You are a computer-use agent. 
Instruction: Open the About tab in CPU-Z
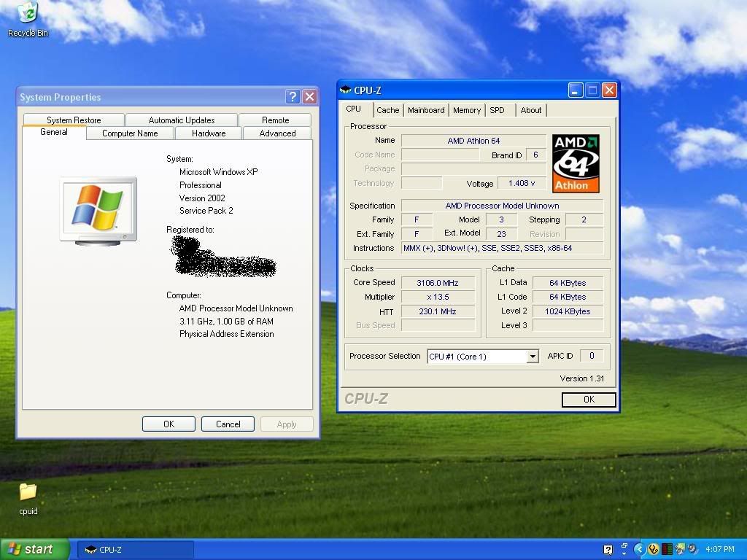pyautogui.click(x=531, y=110)
